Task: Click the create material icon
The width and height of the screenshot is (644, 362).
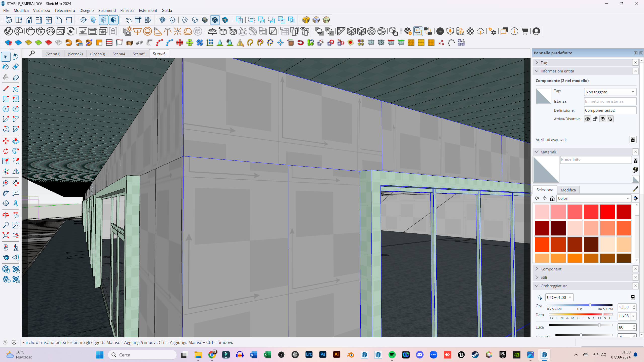Action: pos(635,170)
